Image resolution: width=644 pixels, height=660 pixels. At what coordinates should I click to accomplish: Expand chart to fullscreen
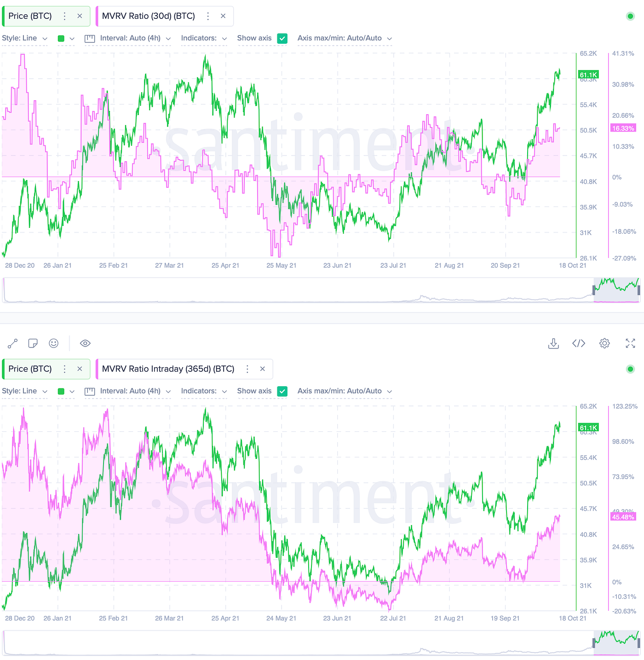click(630, 343)
